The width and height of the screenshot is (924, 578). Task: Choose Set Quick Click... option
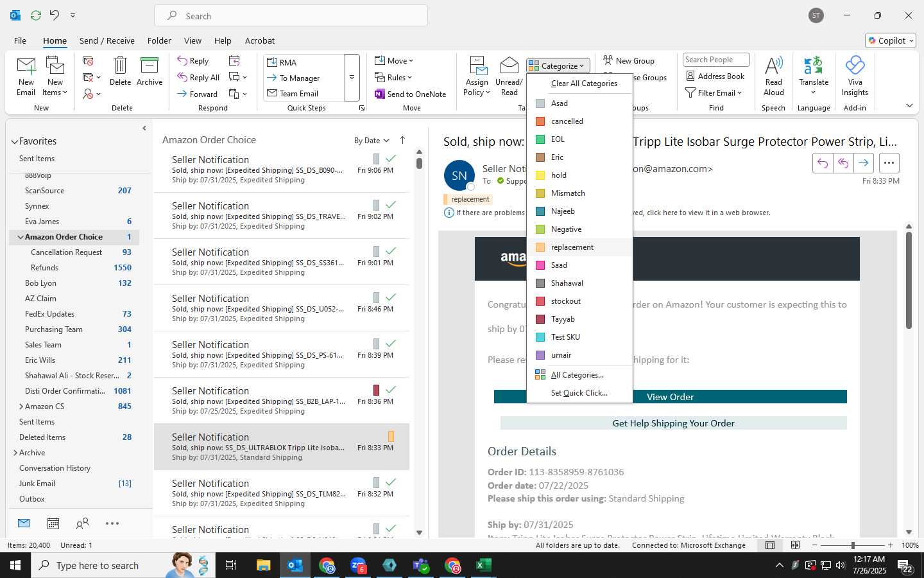(x=579, y=393)
